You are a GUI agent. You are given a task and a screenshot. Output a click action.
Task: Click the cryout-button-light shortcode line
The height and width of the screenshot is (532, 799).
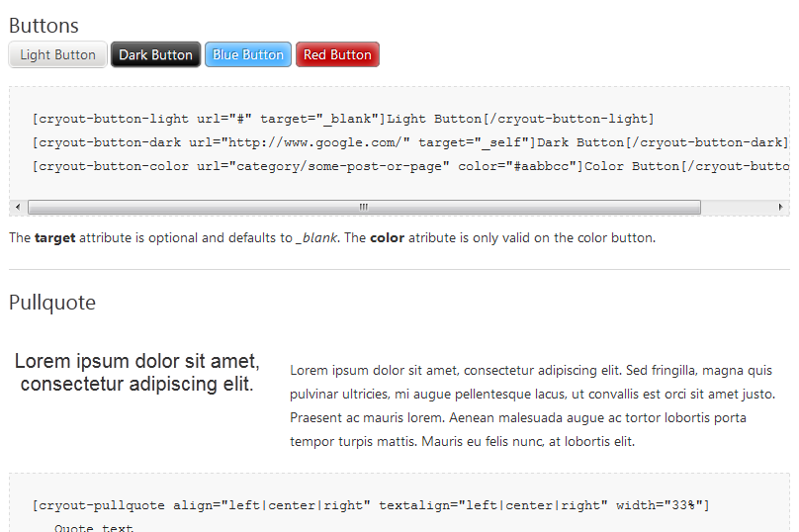pos(343,119)
